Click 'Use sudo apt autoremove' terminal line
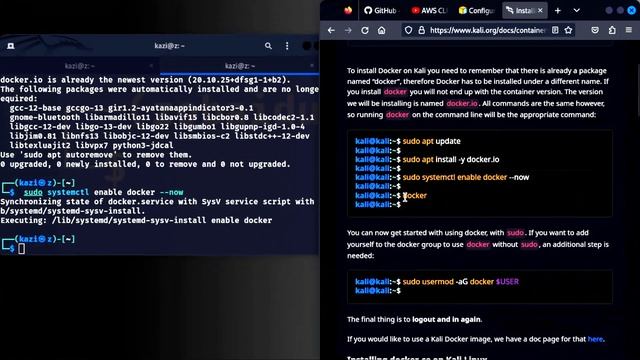This screenshot has width=640, height=360. point(96,155)
